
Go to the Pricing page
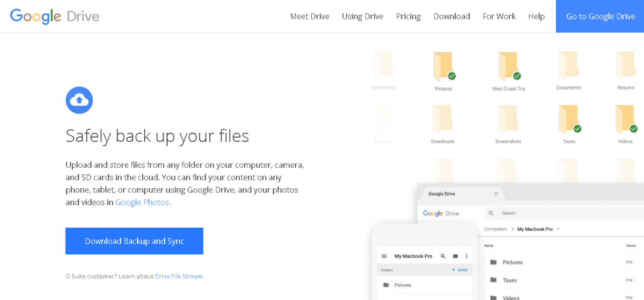pyautogui.click(x=408, y=16)
